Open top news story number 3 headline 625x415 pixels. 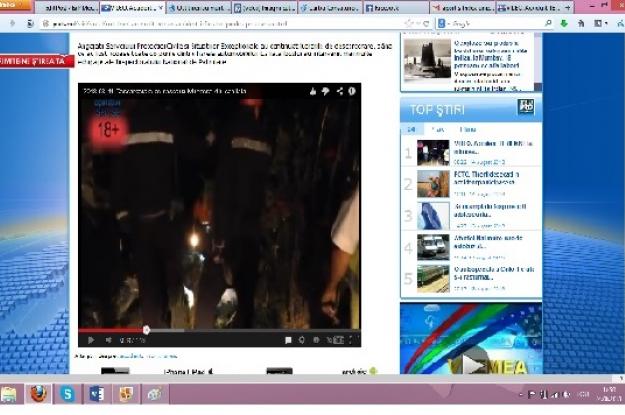pos(490,210)
